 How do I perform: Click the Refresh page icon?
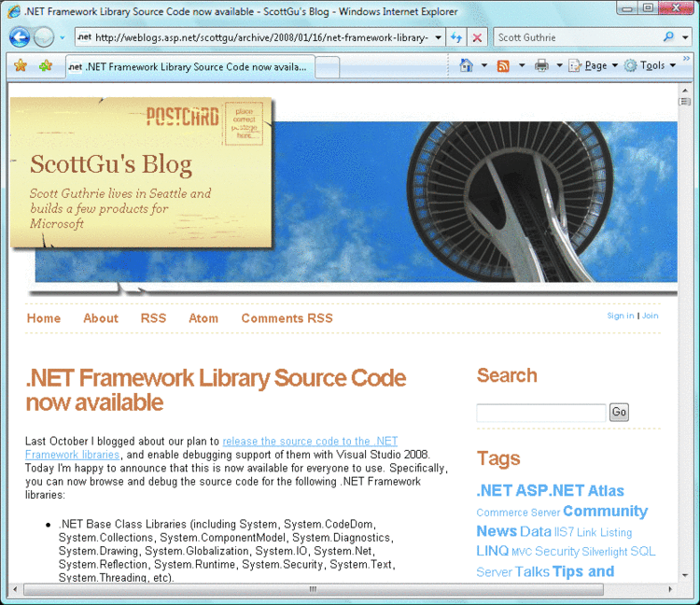pos(456,37)
